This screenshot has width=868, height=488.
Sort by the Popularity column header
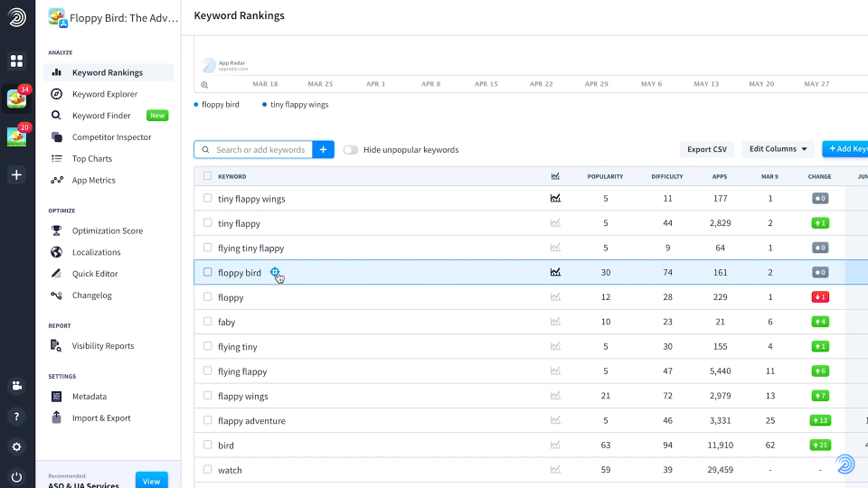(x=605, y=176)
